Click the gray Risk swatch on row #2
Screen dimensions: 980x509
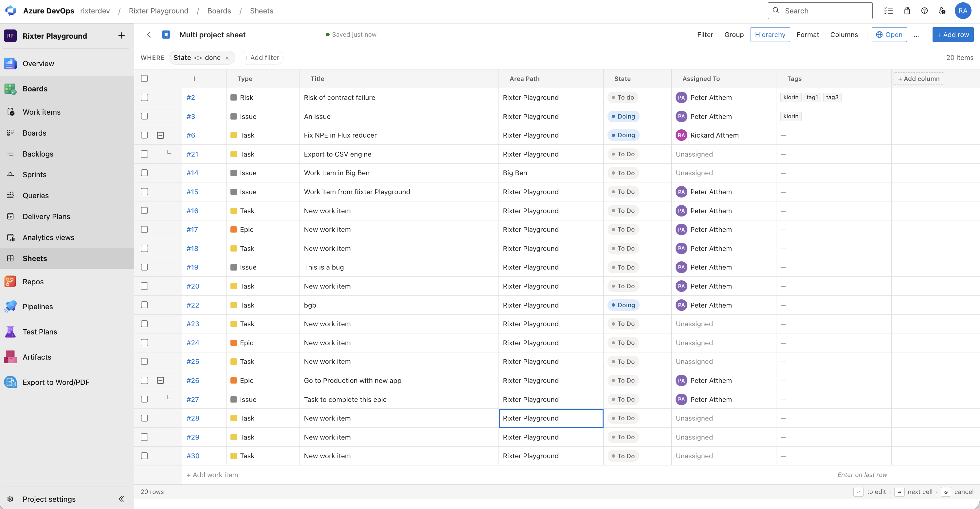(234, 98)
